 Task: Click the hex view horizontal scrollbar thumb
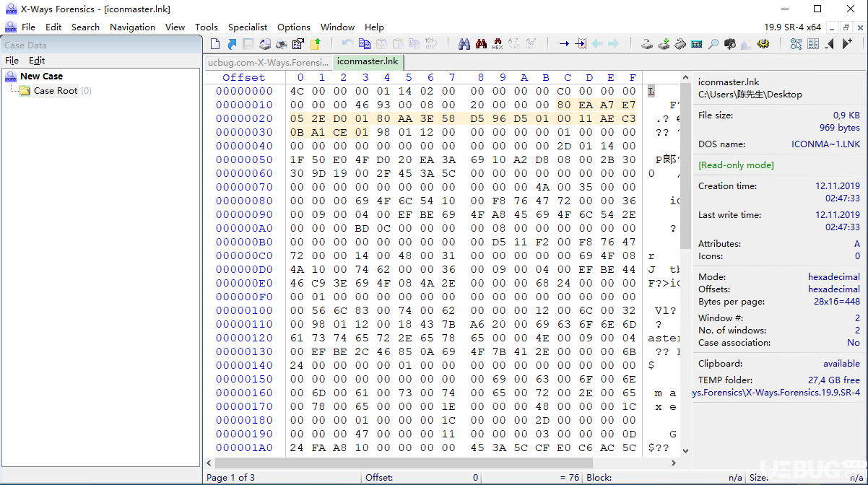[x=404, y=463]
